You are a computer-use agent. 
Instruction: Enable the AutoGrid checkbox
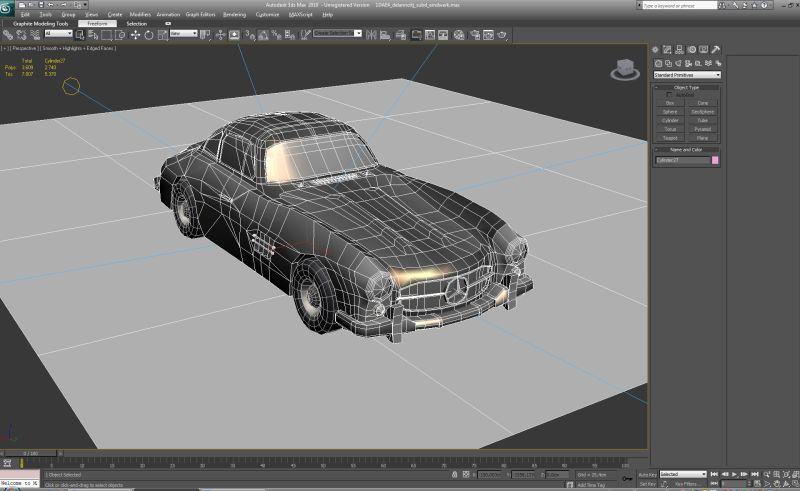click(x=669, y=95)
